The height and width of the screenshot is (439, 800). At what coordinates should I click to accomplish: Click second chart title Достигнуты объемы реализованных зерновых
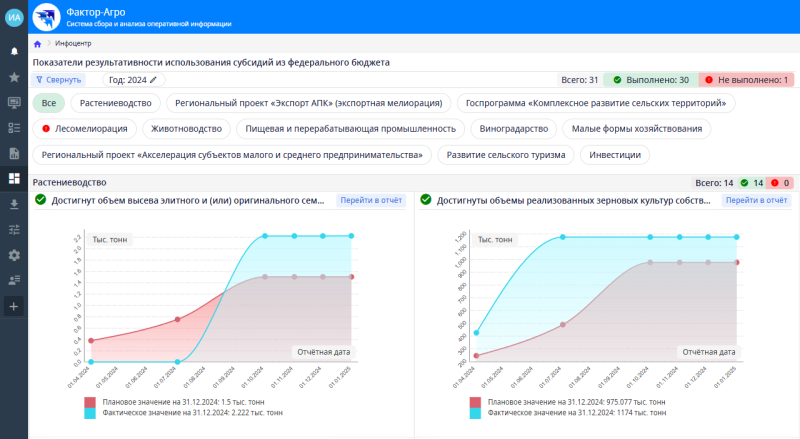click(x=573, y=201)
